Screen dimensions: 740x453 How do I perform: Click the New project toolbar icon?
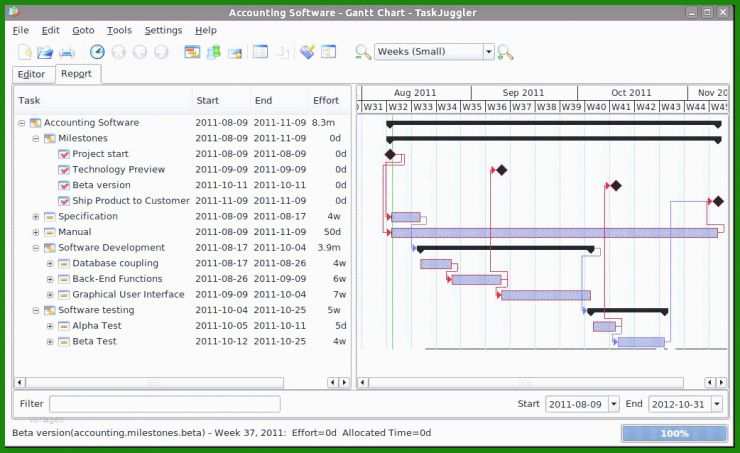(25, 52)
